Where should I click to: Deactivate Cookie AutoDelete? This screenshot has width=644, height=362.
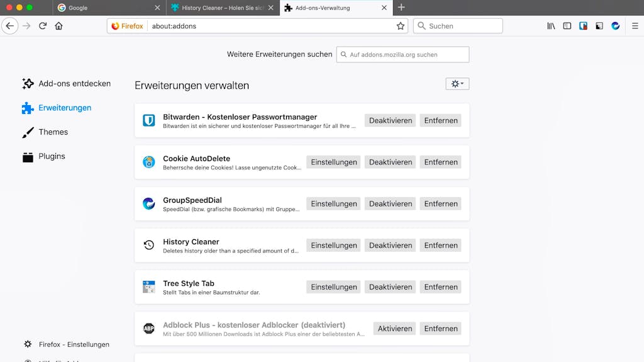[390, 162]
